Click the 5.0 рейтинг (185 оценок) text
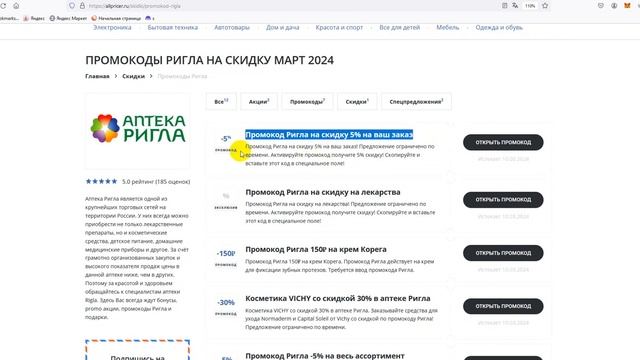Image resolution: width=640 pixels, height=360 pixels. (156, 182)
